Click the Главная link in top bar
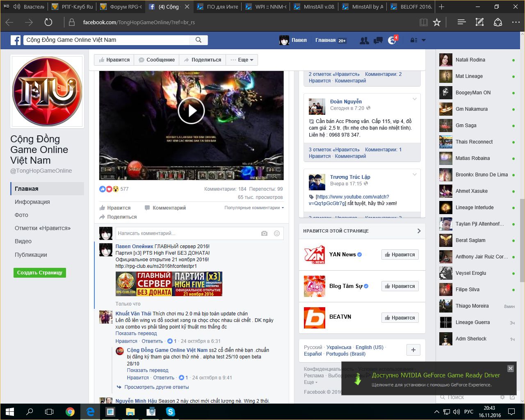 tap(325, 40)
